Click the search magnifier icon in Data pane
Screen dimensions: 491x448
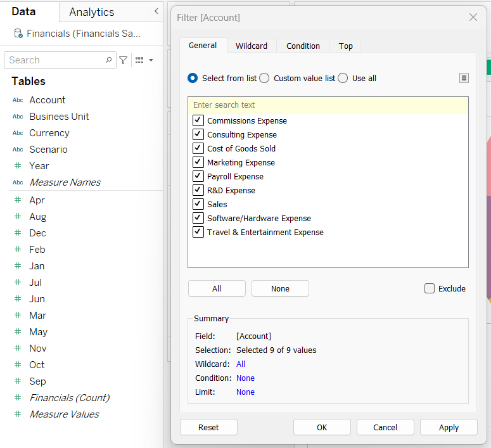[x=108, y=60]
